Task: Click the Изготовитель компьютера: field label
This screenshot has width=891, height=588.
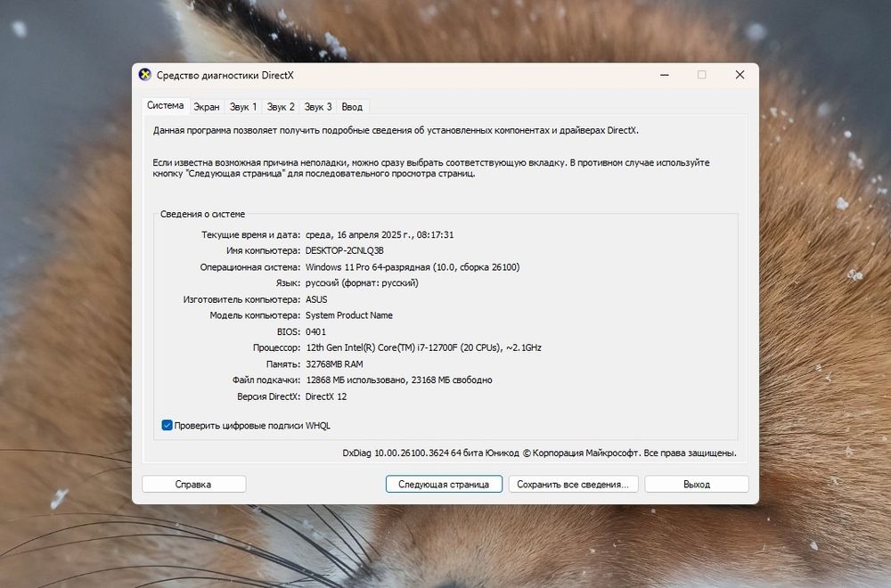Action: (x=241, y=299)
